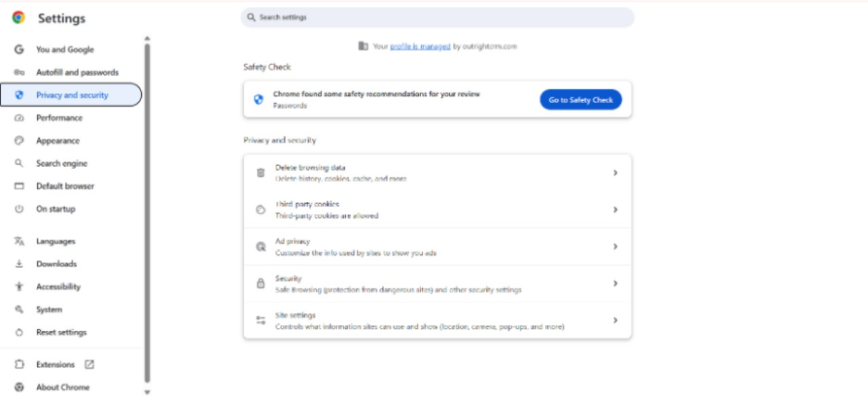This screenshot has height=406, width=868.
Task: Click the Third-party cookies icon
Action: [261, 209]
